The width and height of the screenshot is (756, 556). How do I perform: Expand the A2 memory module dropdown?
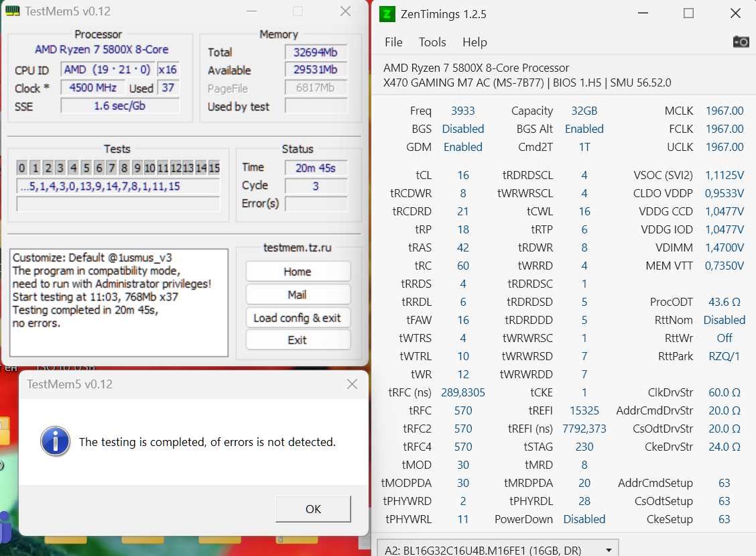pos(497,549)
